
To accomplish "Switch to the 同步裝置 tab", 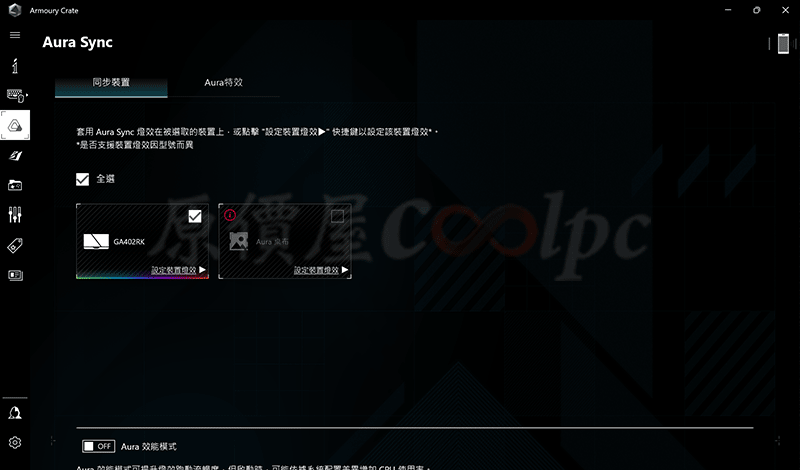I will 111,82.
